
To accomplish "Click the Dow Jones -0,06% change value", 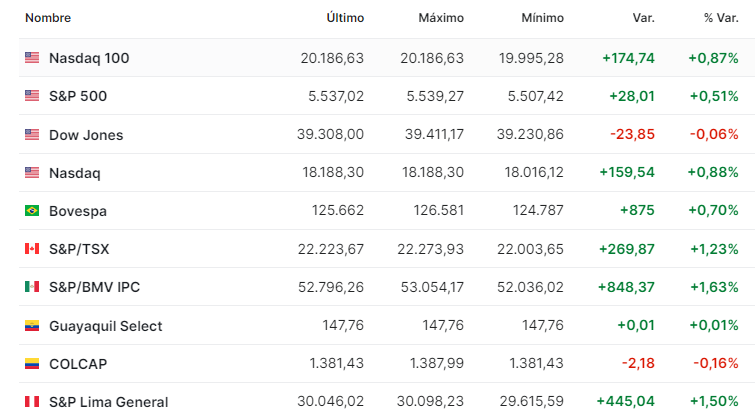I will click(714, 134).
